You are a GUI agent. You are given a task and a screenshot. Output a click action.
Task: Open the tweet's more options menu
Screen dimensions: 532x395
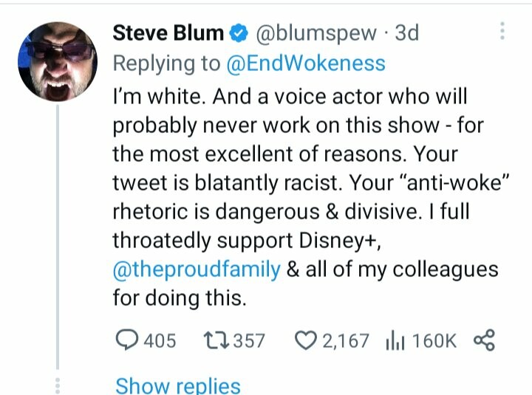point(502,32)
